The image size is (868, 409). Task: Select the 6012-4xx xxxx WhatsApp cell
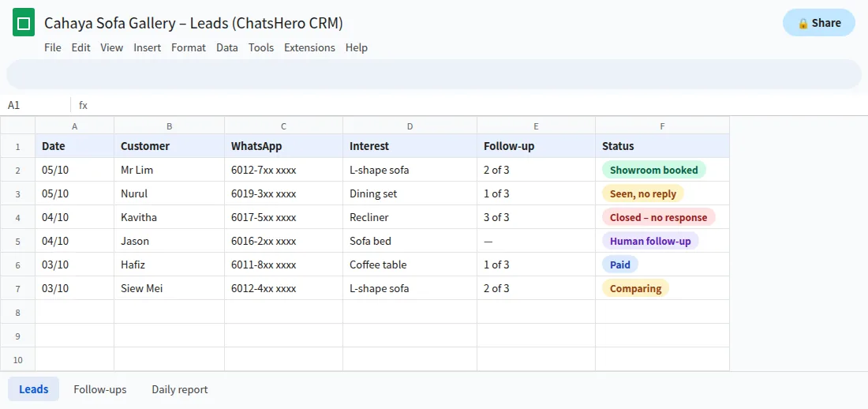[283, 288]
